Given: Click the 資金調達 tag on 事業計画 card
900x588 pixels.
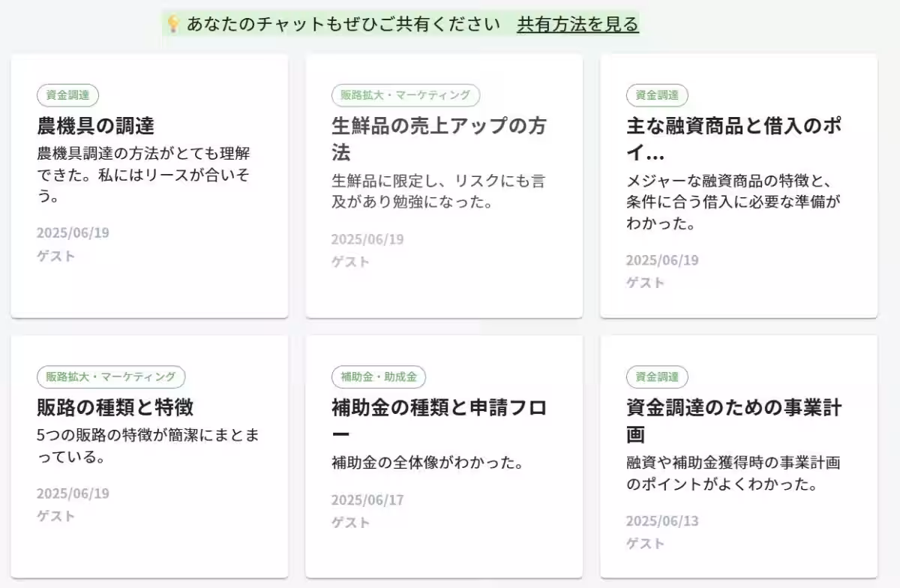Looking at the screenshot, I should click(x=657, y=376).
